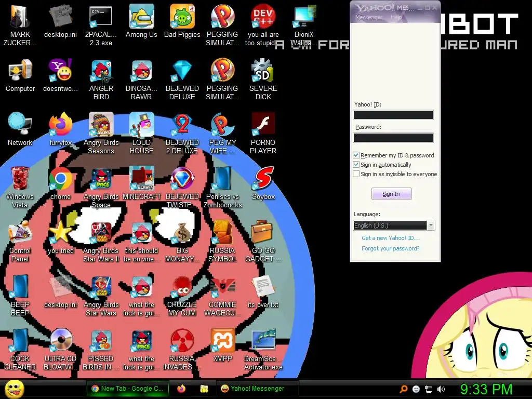The image size is (532, 399).
Task: Follow Get a new Yahoo! ID link
Action: 391,238
